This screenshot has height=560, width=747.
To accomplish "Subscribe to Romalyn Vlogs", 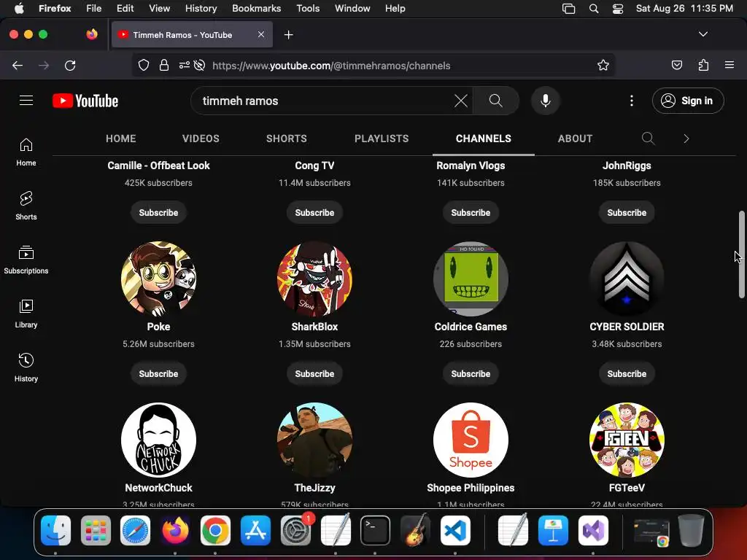I will coord(471,213).
